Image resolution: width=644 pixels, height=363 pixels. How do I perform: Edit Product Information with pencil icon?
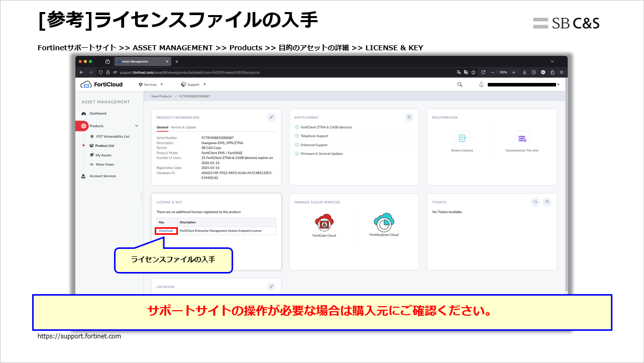(271, 117)
